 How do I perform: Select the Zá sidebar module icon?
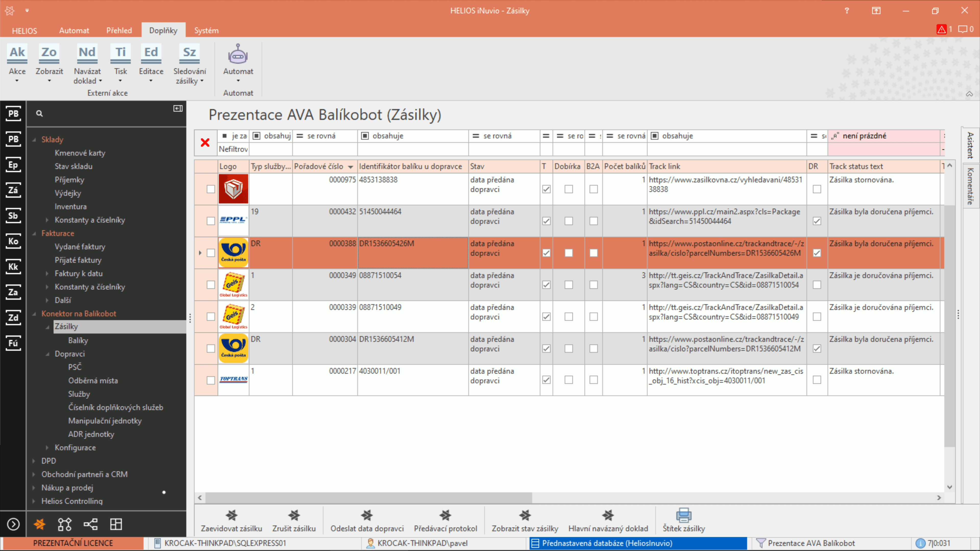pos(13,190)
